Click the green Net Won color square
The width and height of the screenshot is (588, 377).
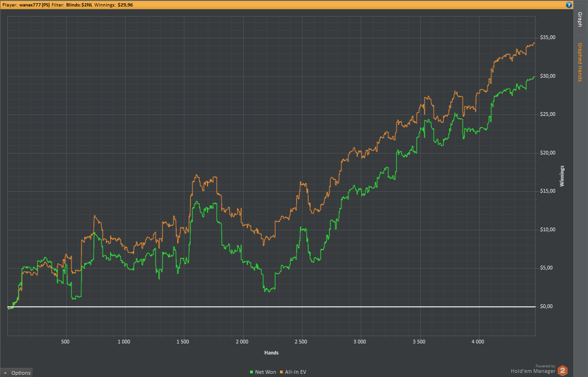(251, 372)
